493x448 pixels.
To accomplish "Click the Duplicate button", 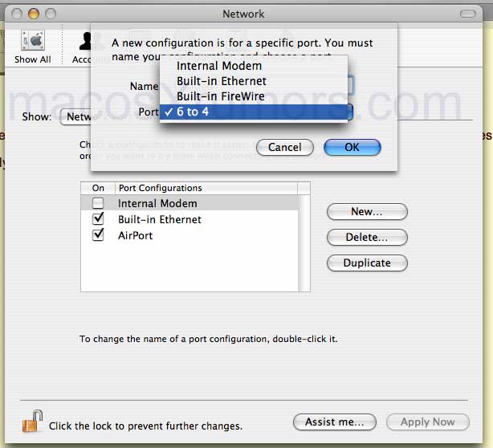I will pos(367,263).
